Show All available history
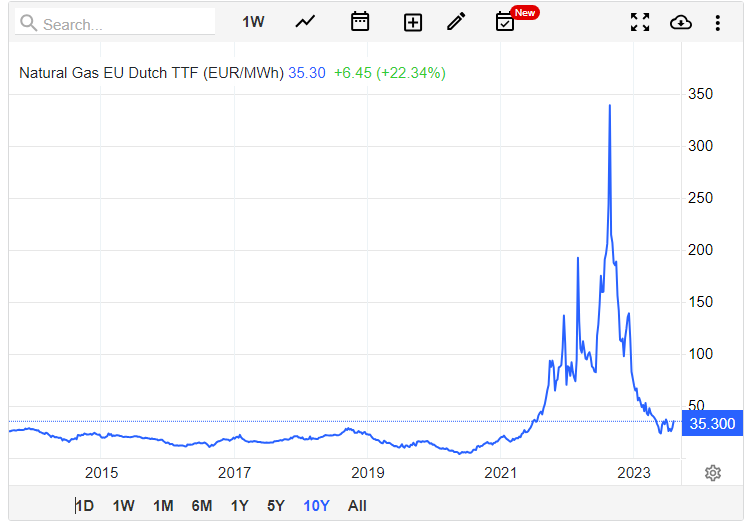The width and height of the screenshot is (749, 526). [357, 505]
